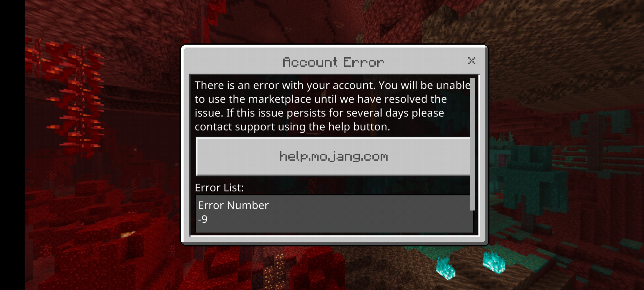Close the Account Error dialog with X

(x=471, y=61)
